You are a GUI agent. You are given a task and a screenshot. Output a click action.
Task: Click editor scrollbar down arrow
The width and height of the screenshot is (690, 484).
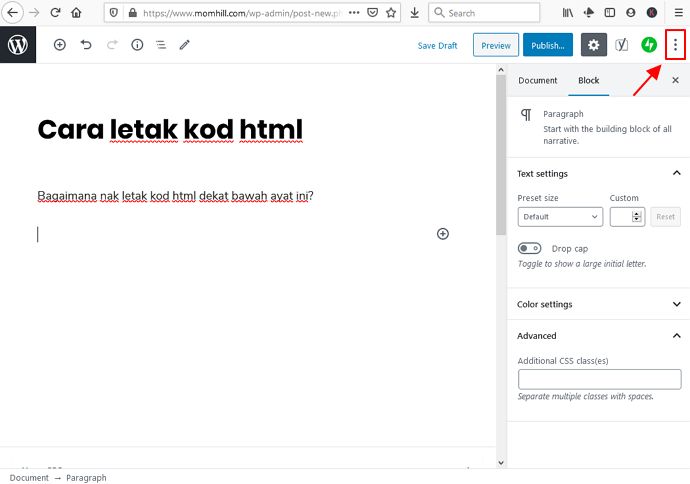click(501, 462)
